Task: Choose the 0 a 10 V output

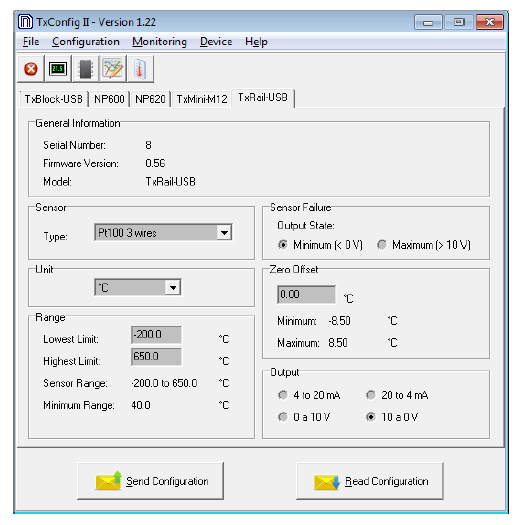Action: coord(304,417)
